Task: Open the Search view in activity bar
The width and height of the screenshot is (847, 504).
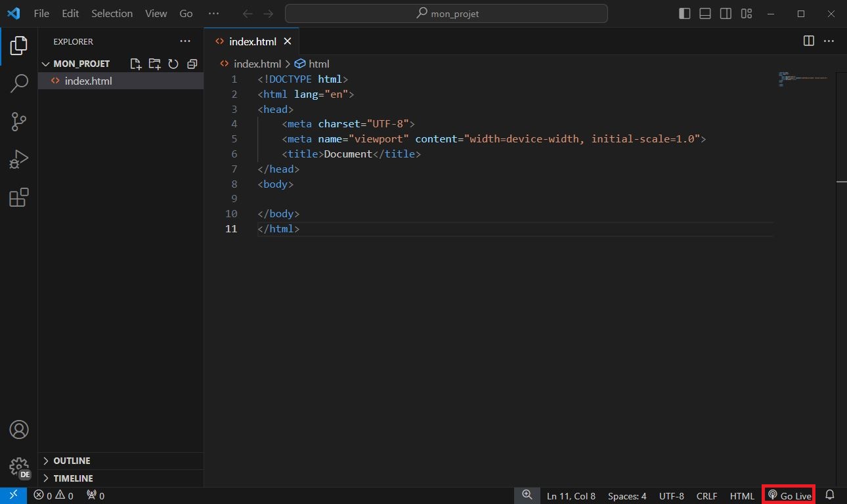Action: [19, 83]
